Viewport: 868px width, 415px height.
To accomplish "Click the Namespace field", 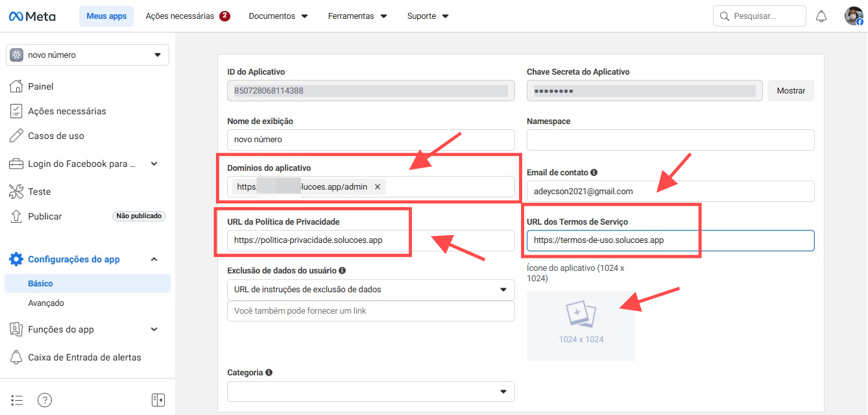I will click(670, 140).
